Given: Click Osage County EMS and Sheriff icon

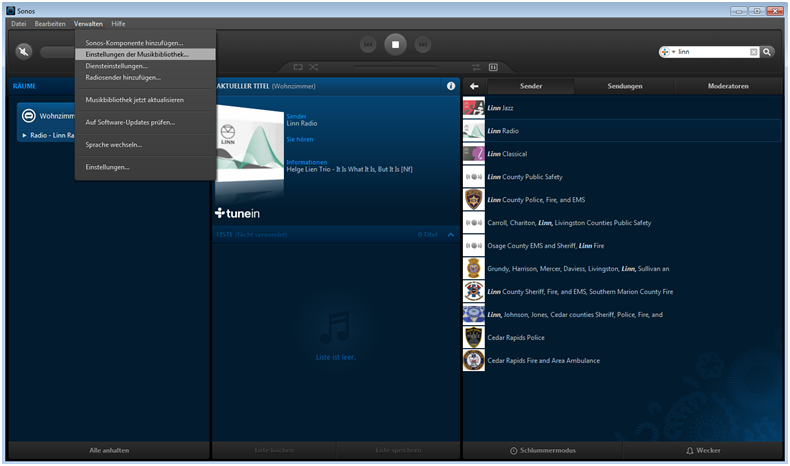Looking at the screenshot, I should coord(474,246).
